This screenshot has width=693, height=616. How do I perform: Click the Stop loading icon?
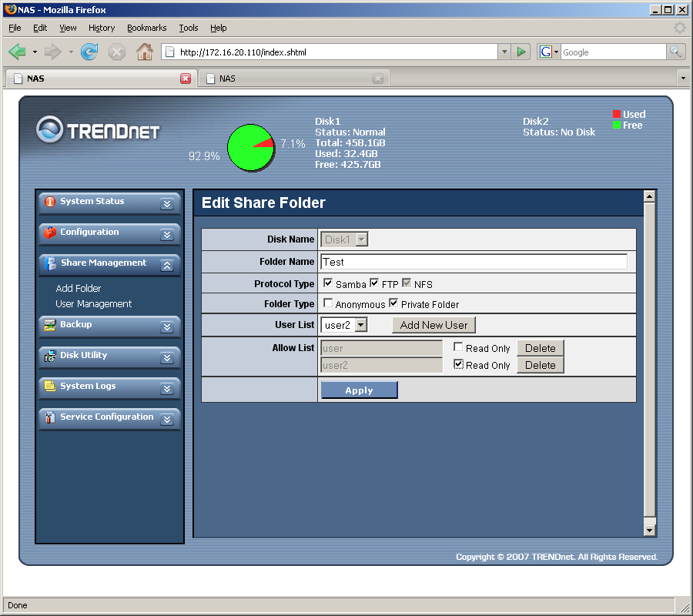[117, 52]
